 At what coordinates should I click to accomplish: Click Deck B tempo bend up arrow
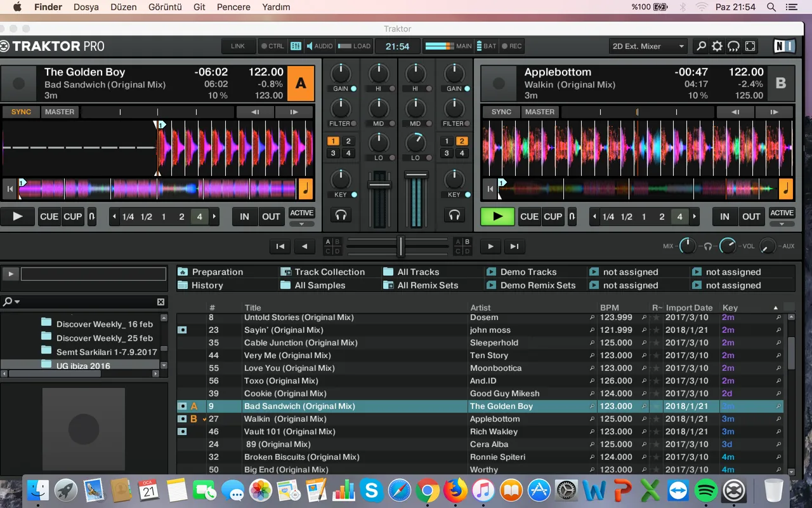coord(775,112)
